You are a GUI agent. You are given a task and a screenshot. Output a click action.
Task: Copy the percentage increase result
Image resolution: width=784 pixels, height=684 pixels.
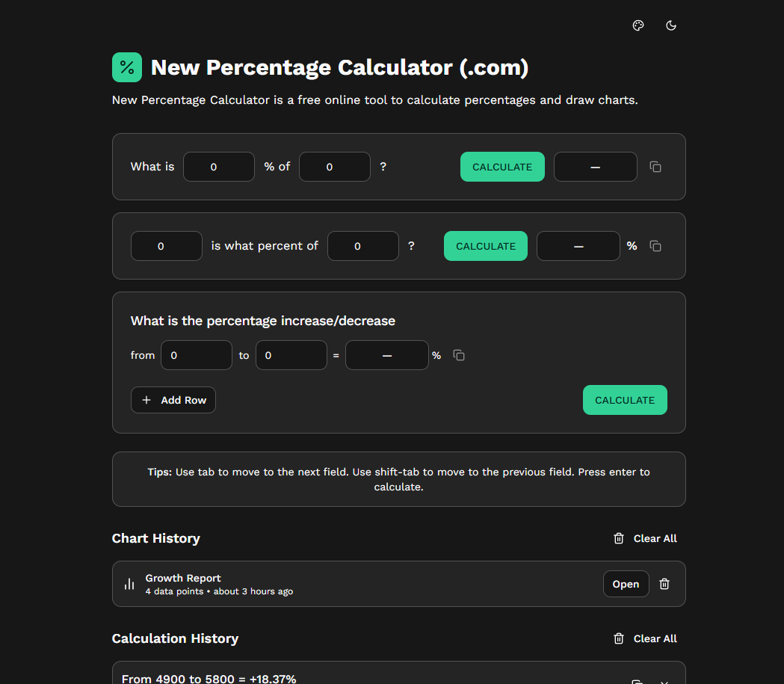(458, 355)
